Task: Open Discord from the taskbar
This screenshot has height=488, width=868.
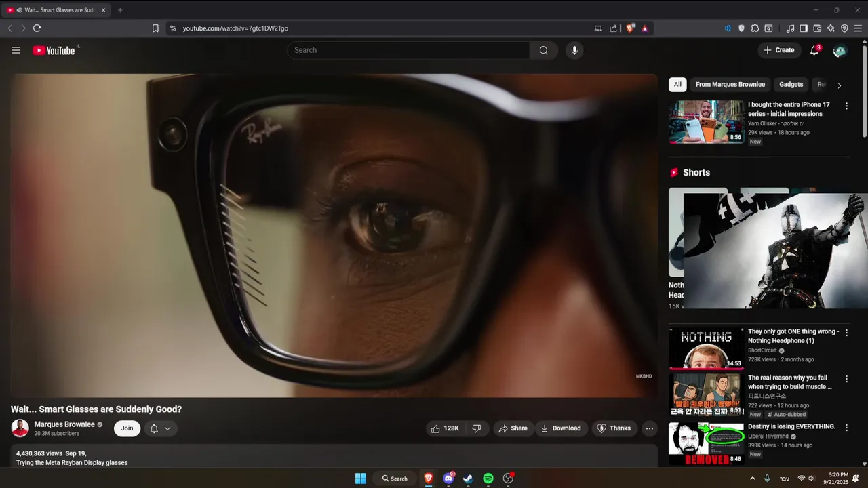Action: tap(448, 479)
